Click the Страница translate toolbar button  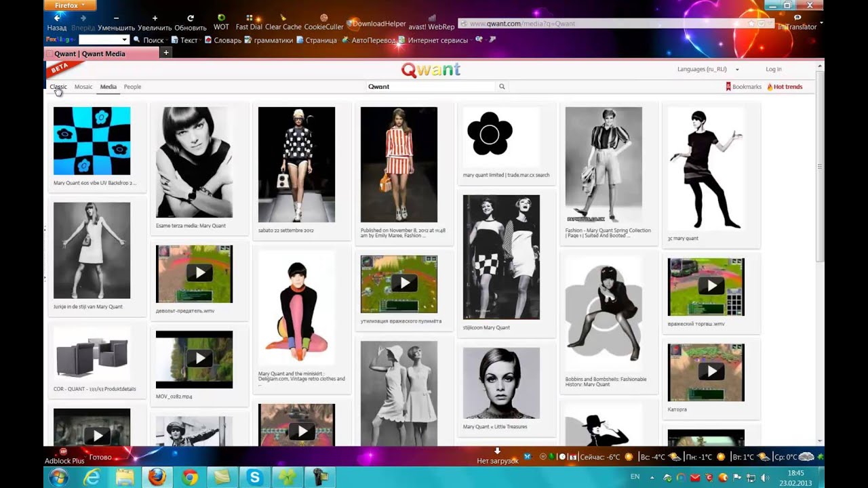click(316, 40)
